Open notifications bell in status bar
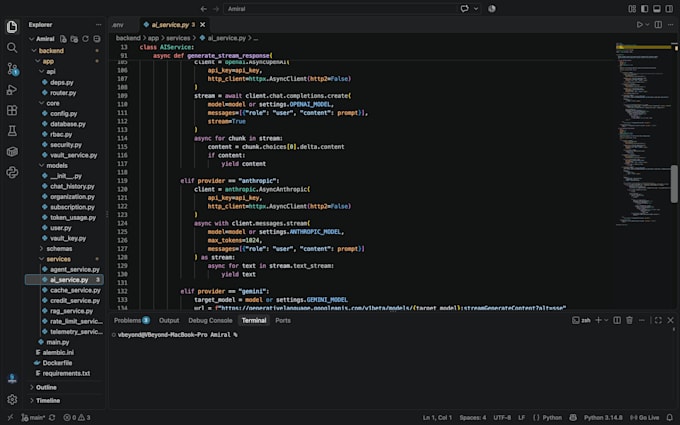The height and width of the screenshot is (425, 680). tap(670, 418)
